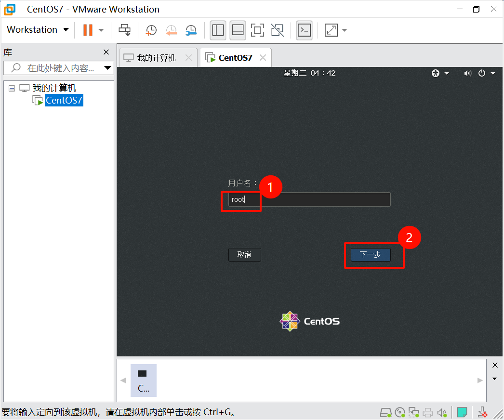Expand the arrow beside accessibility icon
Screen dimensions: 504x420
tap(447, 73)
